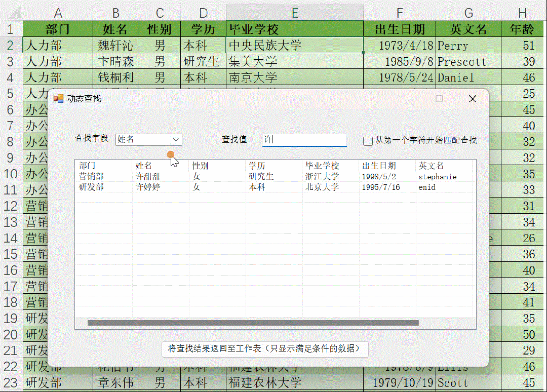Click the 毕业学校 header in results list
This screenshot has height=392, width=547.
coord(322,166)
